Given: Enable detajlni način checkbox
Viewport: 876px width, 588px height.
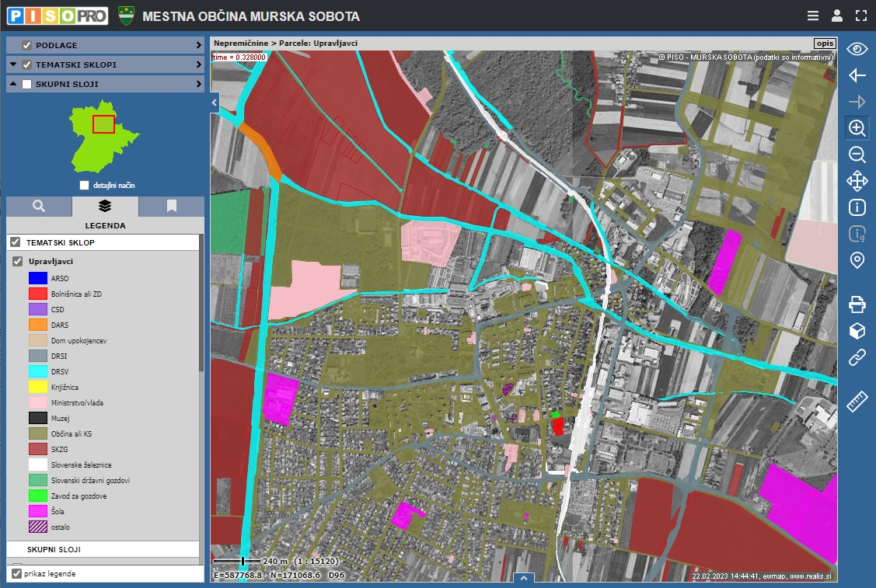Looking at the screenshot, I should click(85, 186).
